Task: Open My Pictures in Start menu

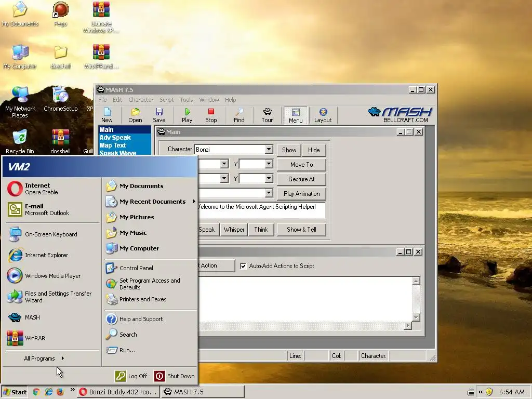Action: [151, 217]
